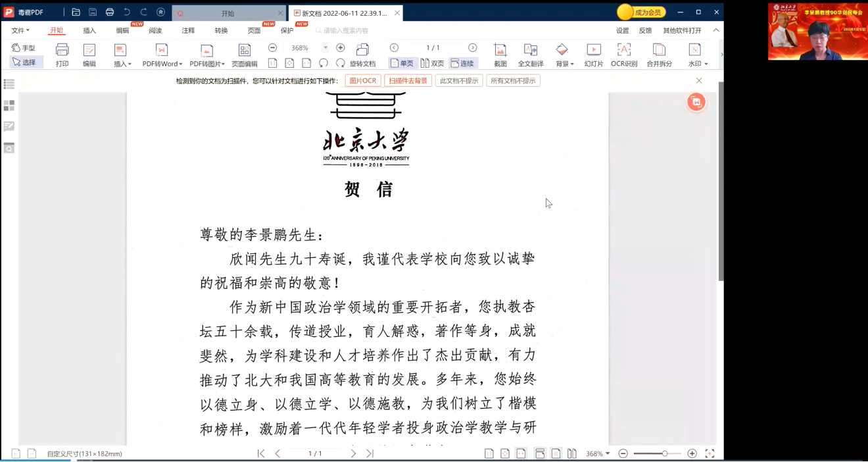868x462 pixels.
Task: Start 幻灯片 slideshow mode
Action: [x=593, y=55]
